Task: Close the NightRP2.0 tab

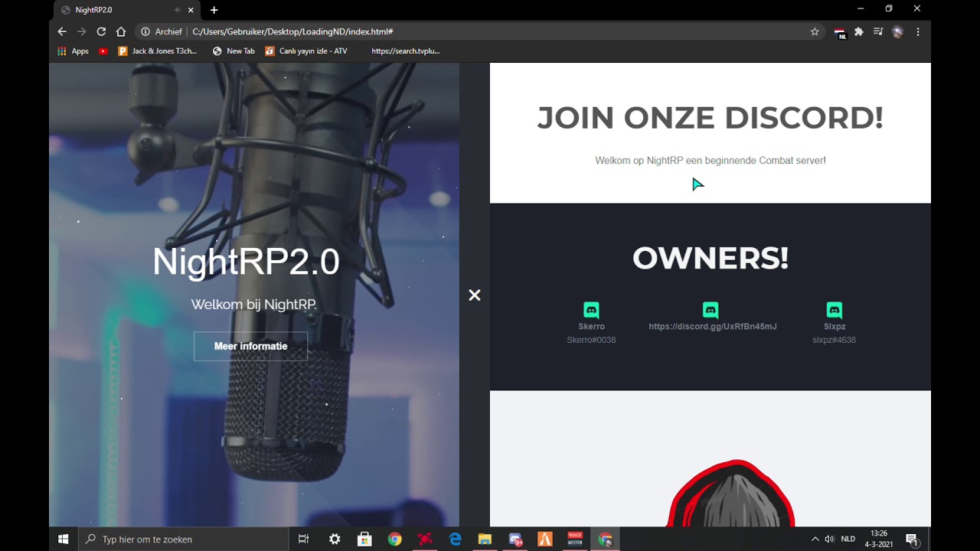Action: pyautogui.click(x=191, y=10)
